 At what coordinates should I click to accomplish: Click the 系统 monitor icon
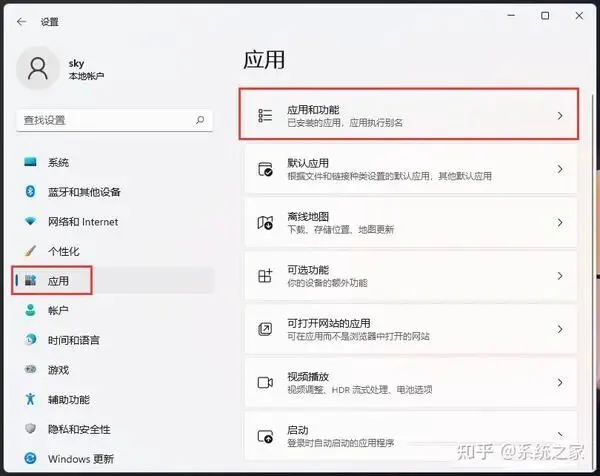30,162
